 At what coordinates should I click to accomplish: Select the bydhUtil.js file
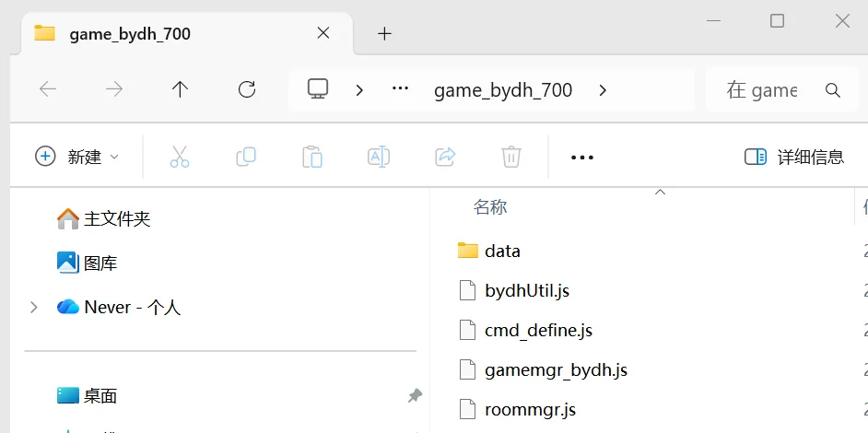click(x=527, y=291)
